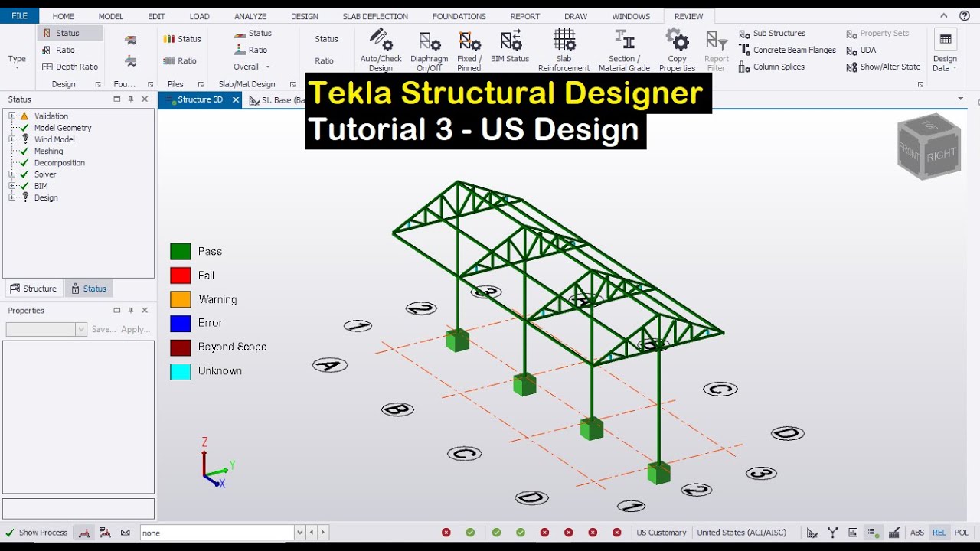Switch to Structure 3D view tab
This screenshot has height=551, width=980.
pyautogui.click(x=199, y=99)
